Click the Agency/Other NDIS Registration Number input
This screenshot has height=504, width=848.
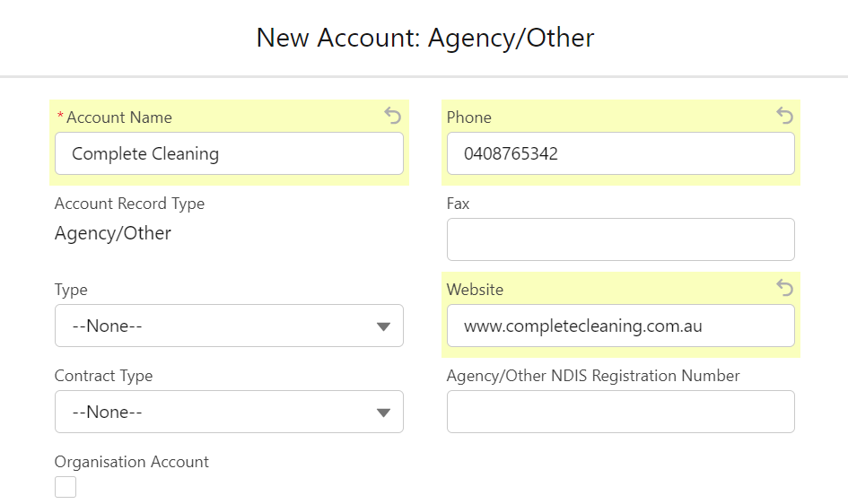pos(621,412)
